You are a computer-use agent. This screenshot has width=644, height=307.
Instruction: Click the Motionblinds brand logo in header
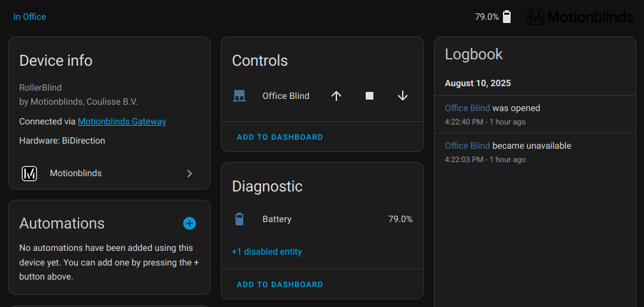coord(580,17)
